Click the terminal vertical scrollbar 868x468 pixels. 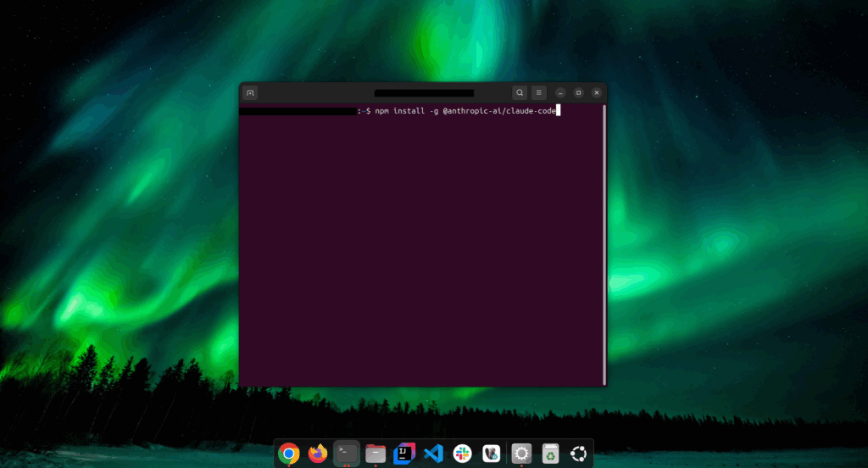(x=604, y=245)
